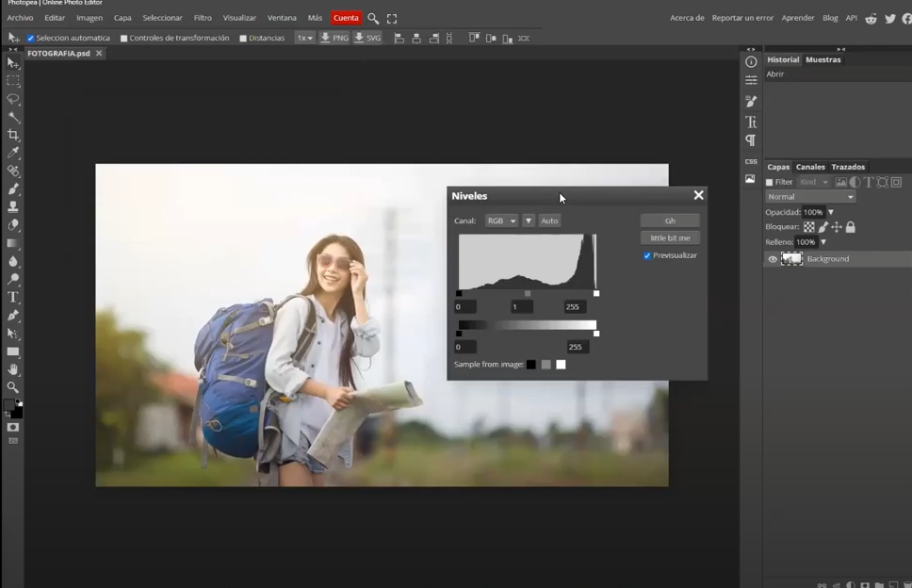Image resolution: width=912 pixels, height=588 pixels.
Task: Select the Hand tool
Action: pyautogui.click(x=13, y=369)
